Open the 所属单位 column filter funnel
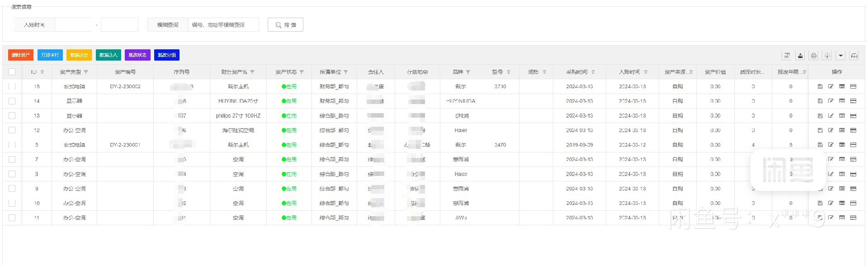 pyautogui.click(x=346, y=72)
